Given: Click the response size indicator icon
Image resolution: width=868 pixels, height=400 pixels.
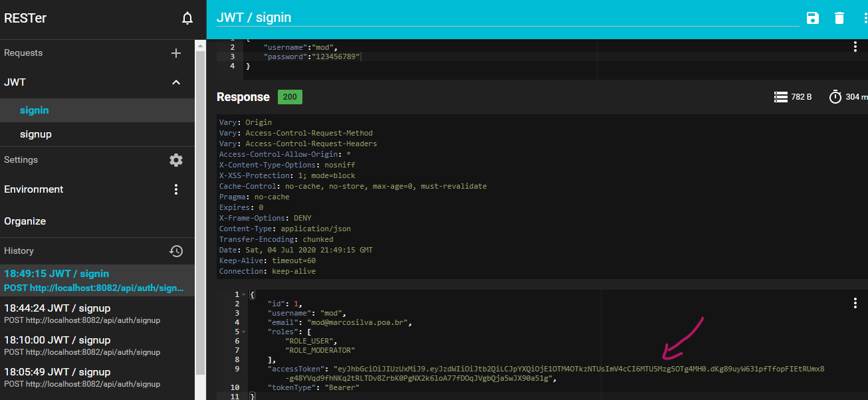Looking at the screenshot, I should tap(780, 96).
